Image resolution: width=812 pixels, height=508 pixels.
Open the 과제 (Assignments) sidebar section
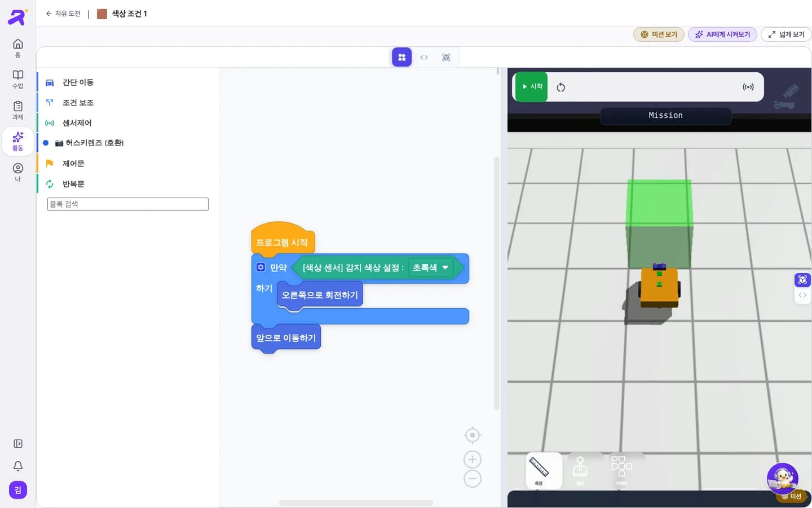pos(18,110)
